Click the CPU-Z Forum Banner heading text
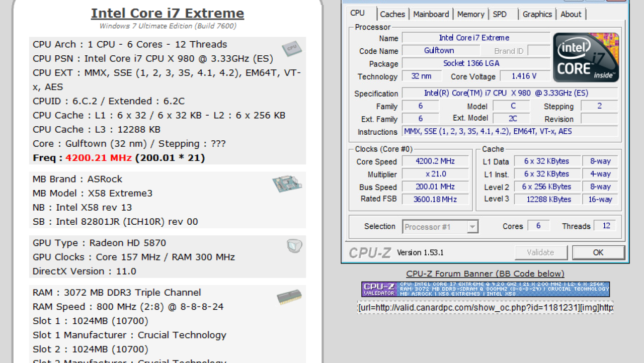The width and height of the screenshot is (644, 363). pos(486,274)
